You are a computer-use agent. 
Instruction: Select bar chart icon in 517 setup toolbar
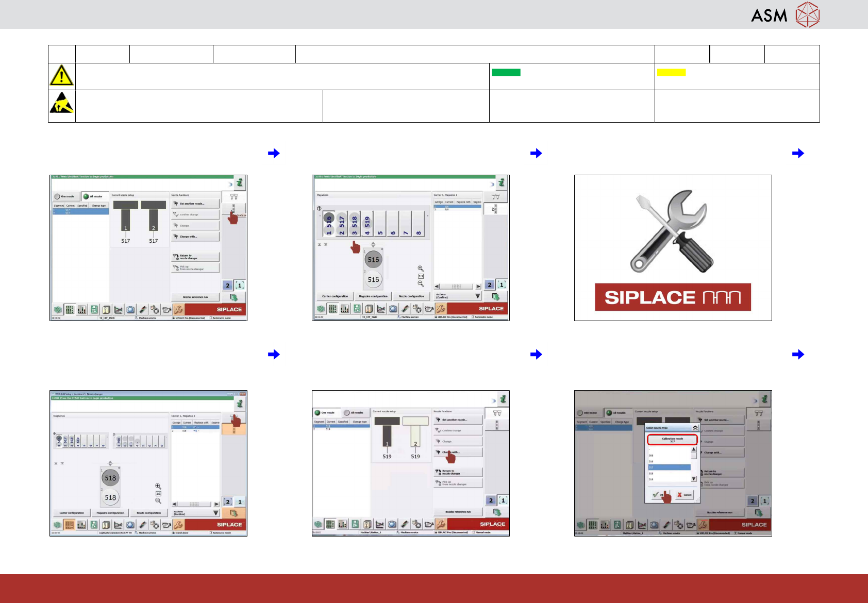point(82,310)
